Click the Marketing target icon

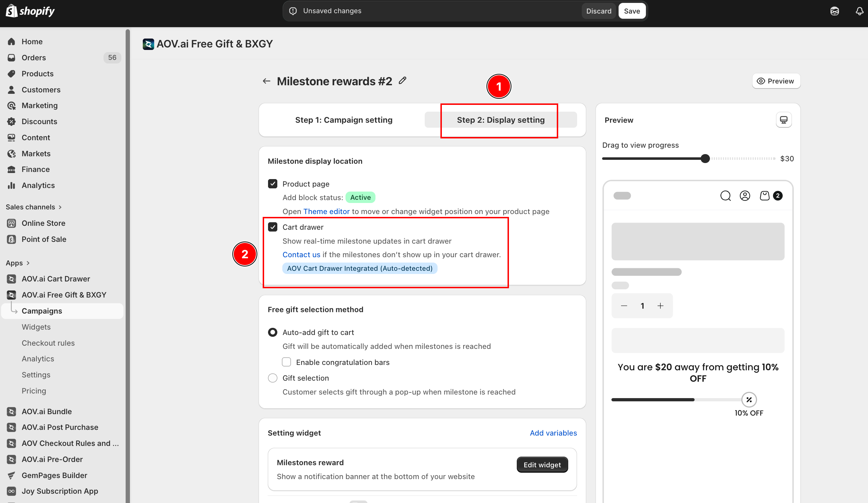coord(11,106)
